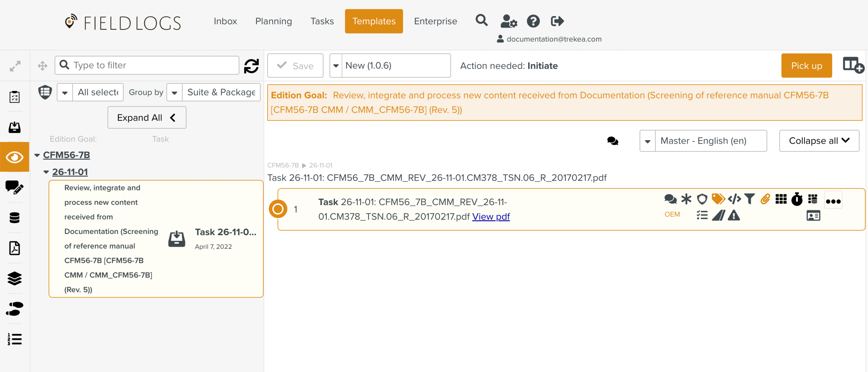Screen dimensions: 868x372
Task: Collapse the CFM56-7B tree node
Action: pos(37,155)
